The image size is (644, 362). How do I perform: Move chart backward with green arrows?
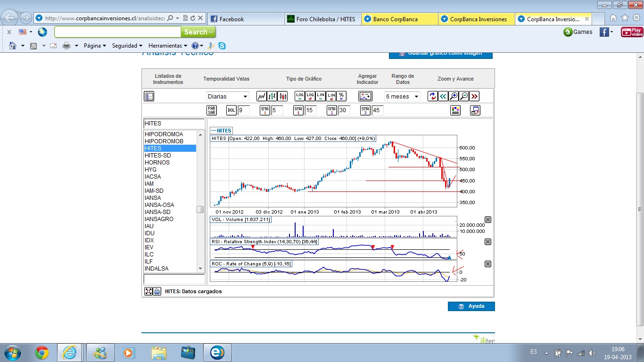[443, 96]
